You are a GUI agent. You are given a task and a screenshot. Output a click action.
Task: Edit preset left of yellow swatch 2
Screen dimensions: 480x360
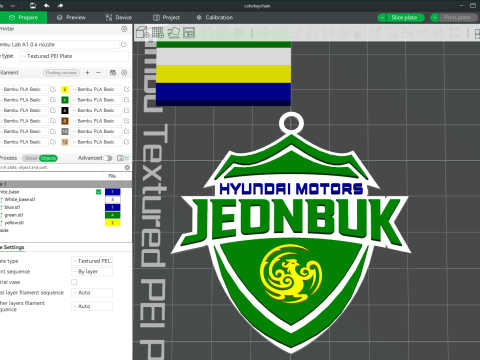tap(53, 89)
